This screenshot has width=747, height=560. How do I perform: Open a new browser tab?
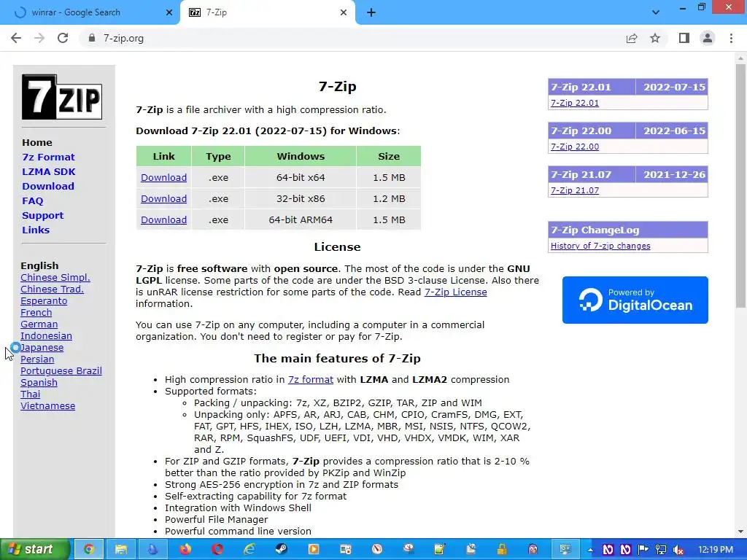pyautogui.click(x=371, y=12)
